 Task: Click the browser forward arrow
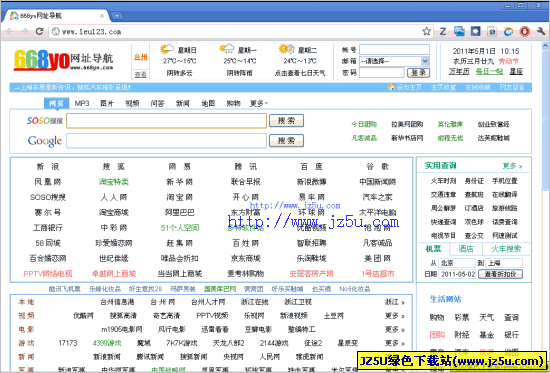24,32
